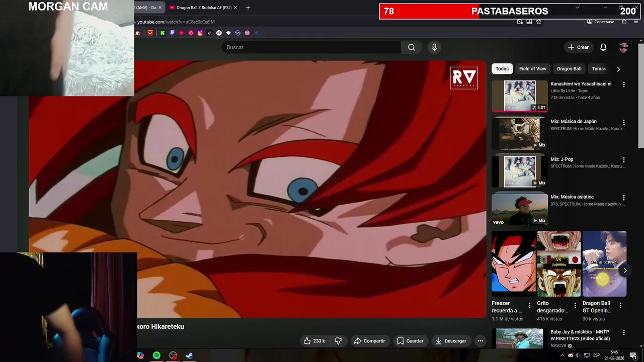Click the YouTube search magnifier button

412,47
